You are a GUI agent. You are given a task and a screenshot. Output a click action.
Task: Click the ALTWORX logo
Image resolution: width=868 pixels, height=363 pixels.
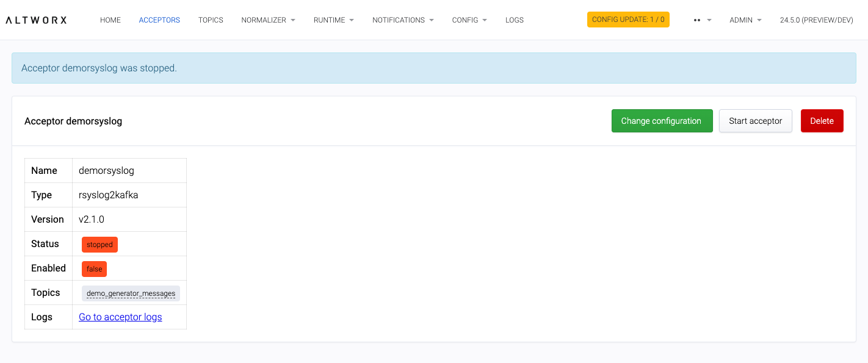[36, 20]
